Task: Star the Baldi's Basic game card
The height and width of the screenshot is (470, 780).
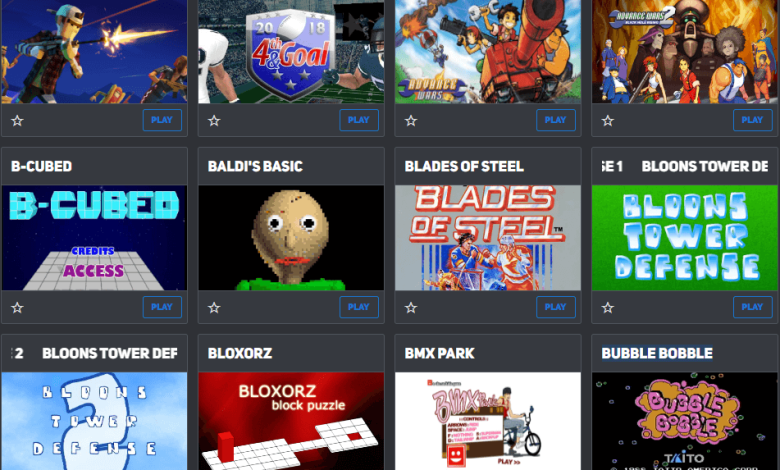Action: pyautogui.click(x=214, y=308)
